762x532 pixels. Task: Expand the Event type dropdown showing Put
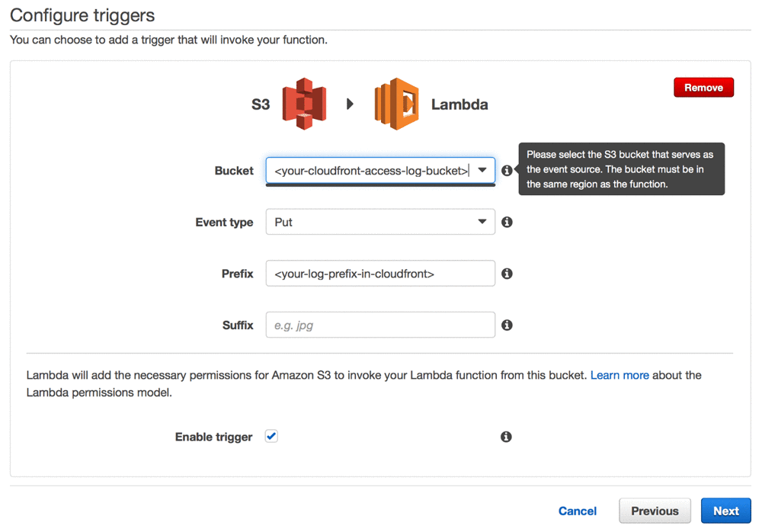click(380, 222)
